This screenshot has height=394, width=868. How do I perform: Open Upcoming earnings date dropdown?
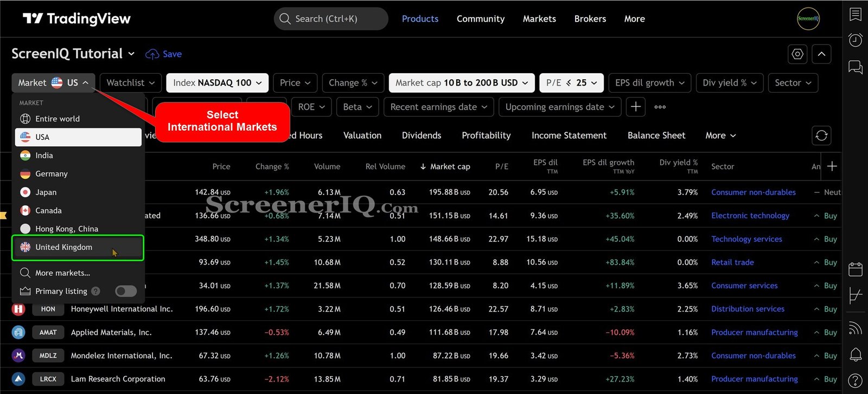click(x=560, y=107)
